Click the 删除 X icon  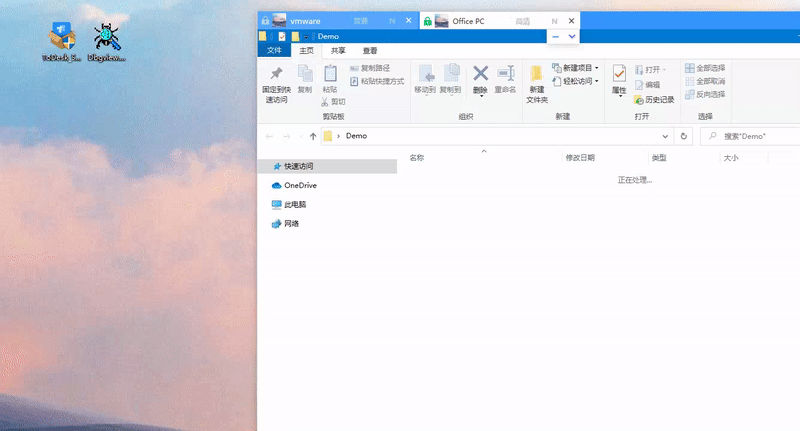(480, 73)
